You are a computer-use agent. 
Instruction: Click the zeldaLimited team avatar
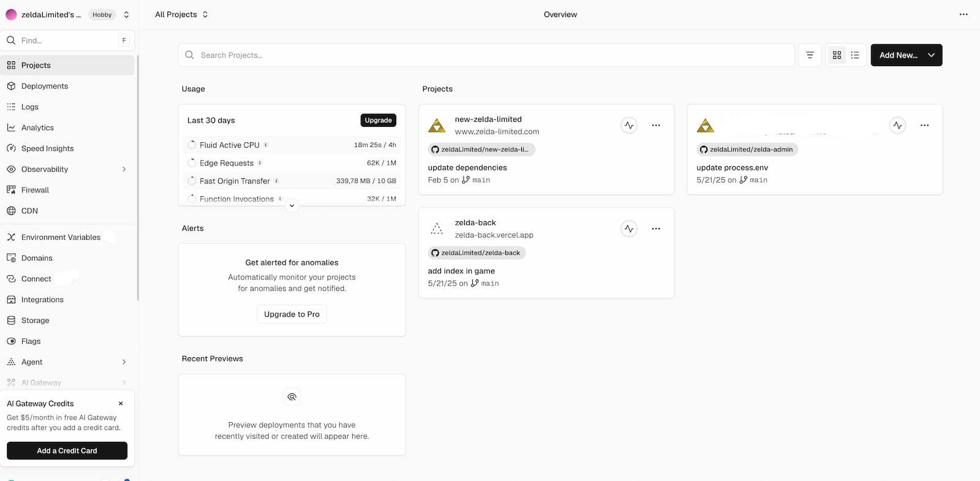coord(11,15)
